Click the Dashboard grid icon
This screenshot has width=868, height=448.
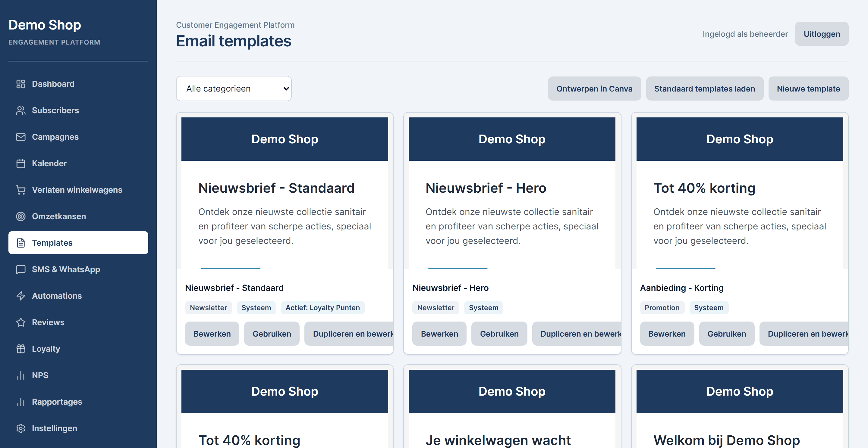(20, 84)
